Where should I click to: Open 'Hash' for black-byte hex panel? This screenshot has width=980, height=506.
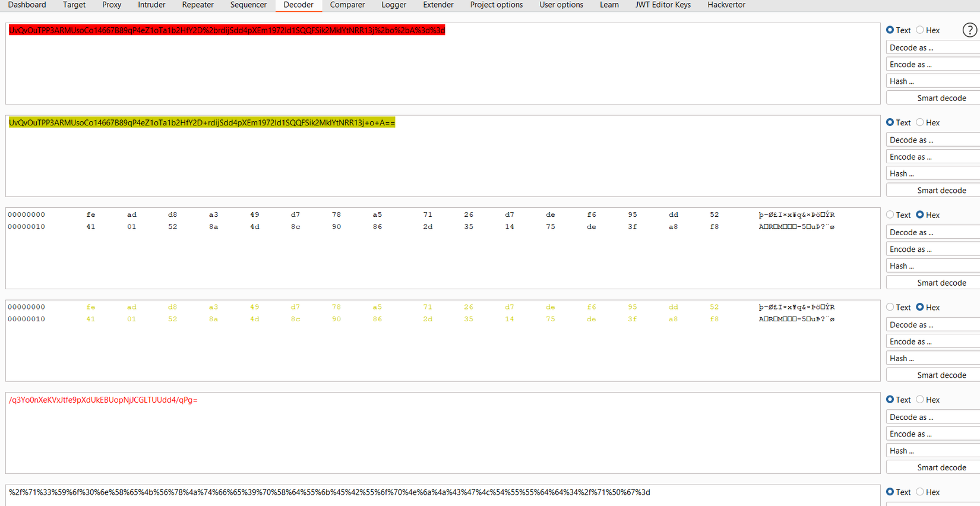(933, 266)
